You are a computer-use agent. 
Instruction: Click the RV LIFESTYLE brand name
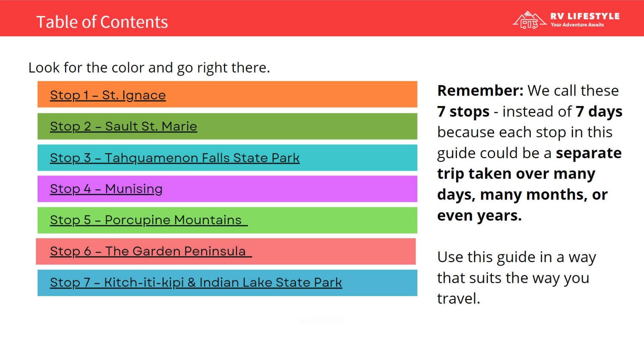[585, 16]
